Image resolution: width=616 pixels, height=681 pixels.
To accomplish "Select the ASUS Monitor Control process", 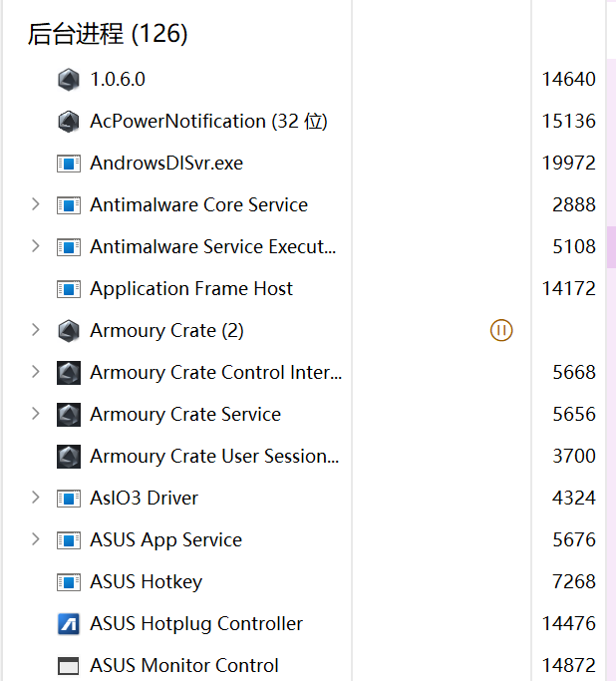I will coord(184,666).
